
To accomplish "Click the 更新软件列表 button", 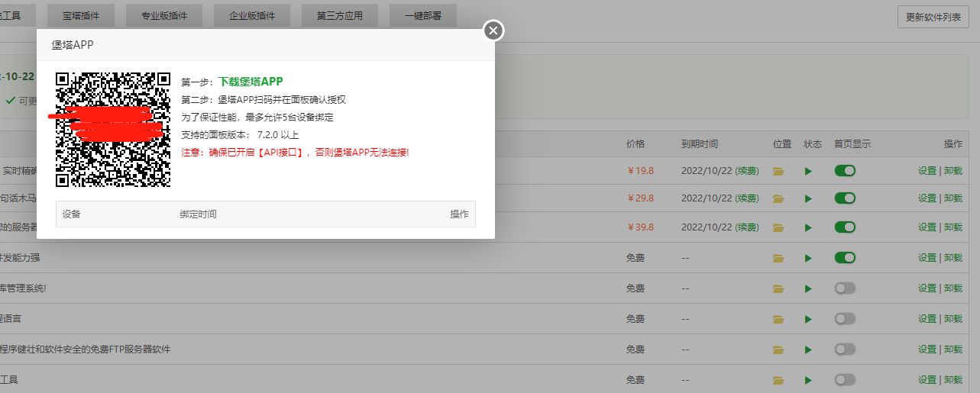I will tap(933, 17).
